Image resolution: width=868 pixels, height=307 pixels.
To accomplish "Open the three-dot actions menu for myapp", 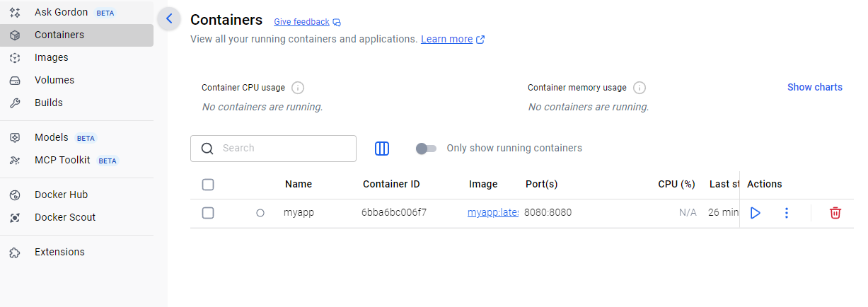I will pos(787,213).
